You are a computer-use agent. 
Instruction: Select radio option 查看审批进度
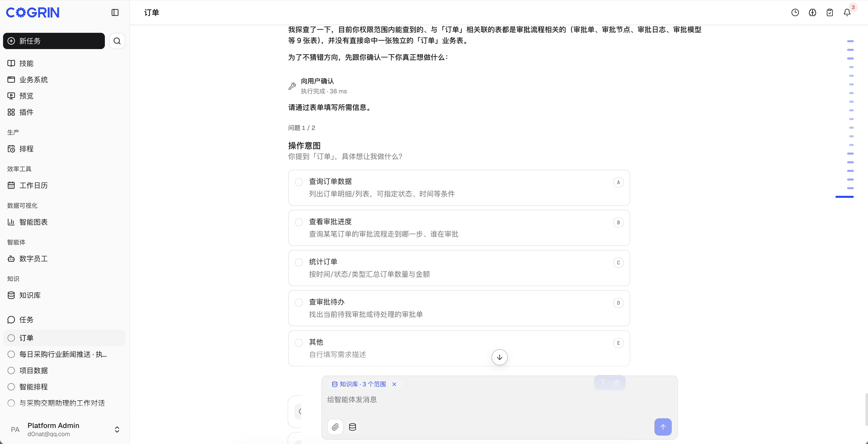pyautogui.click(x=299, y=222)
